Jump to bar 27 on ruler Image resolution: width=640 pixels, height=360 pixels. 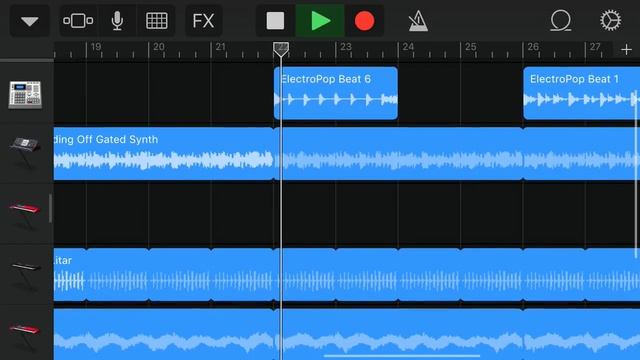pyautogui.click(x=595, y=47)
